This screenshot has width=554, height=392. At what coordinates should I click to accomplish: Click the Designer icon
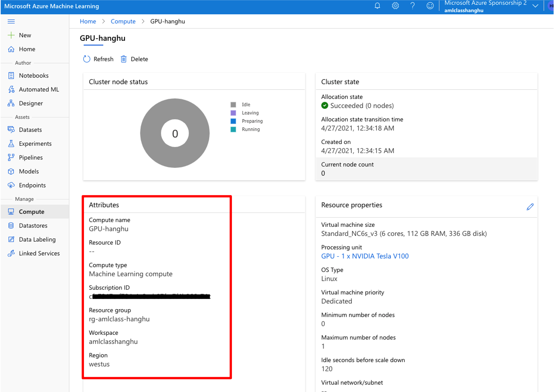11,103
